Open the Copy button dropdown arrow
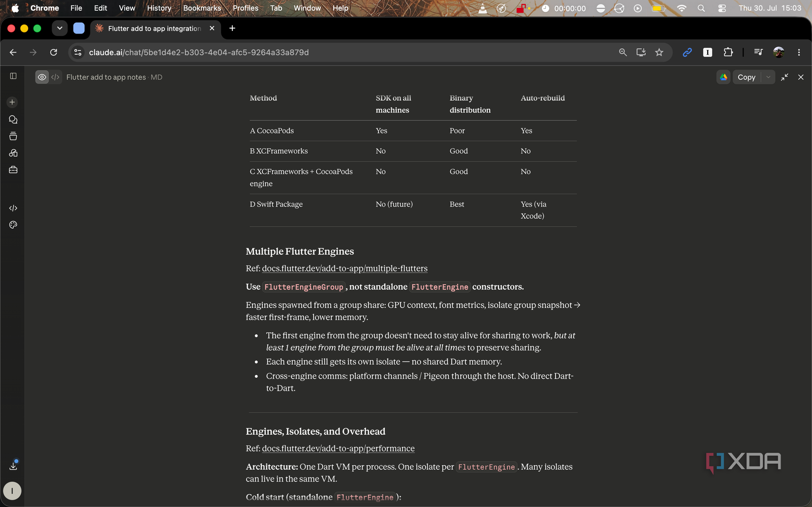 click(x=768, y=77)
